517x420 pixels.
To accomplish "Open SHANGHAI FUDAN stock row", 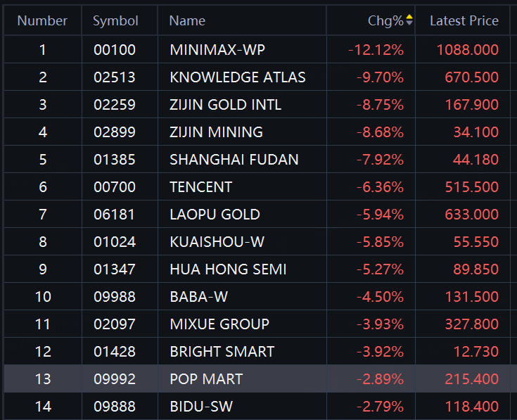I will point(234,160).
